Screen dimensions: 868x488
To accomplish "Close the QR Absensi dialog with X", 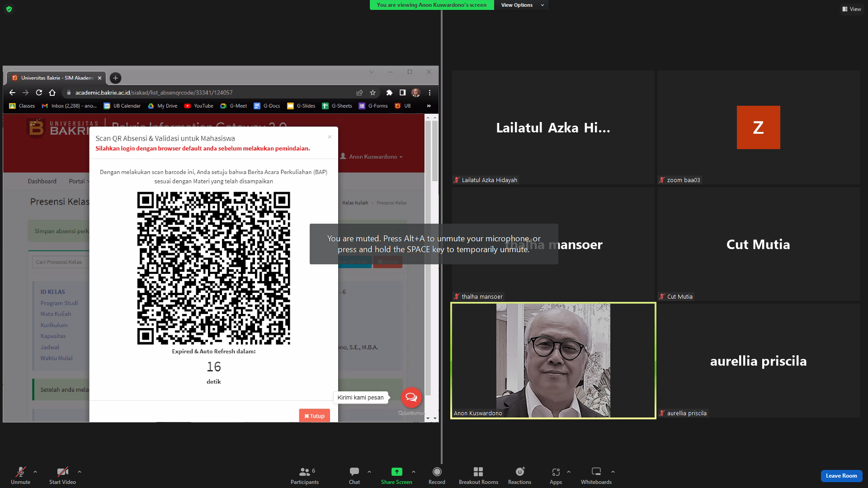I will click(x=330, y=137).
